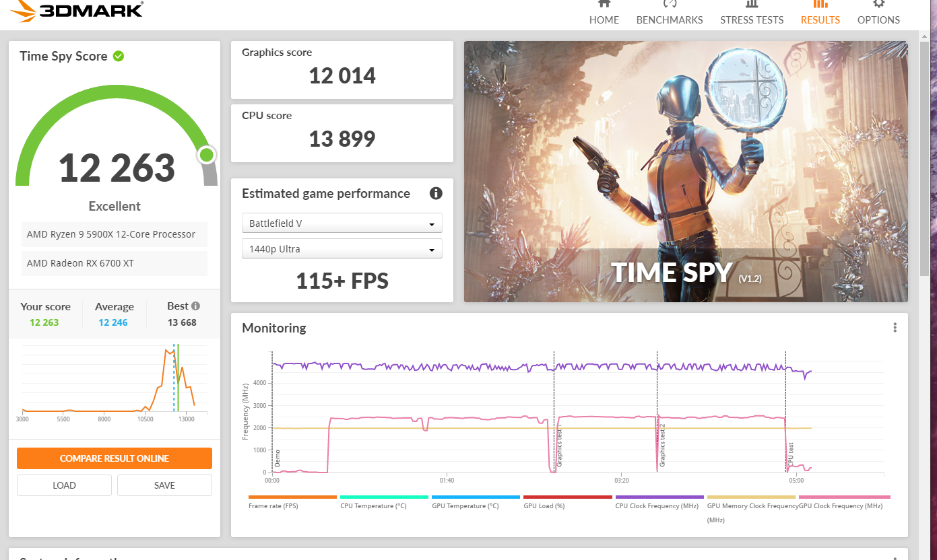Toggle GPU Temperature legend swatch
The image size is (937, 560).
coord(476,497)
